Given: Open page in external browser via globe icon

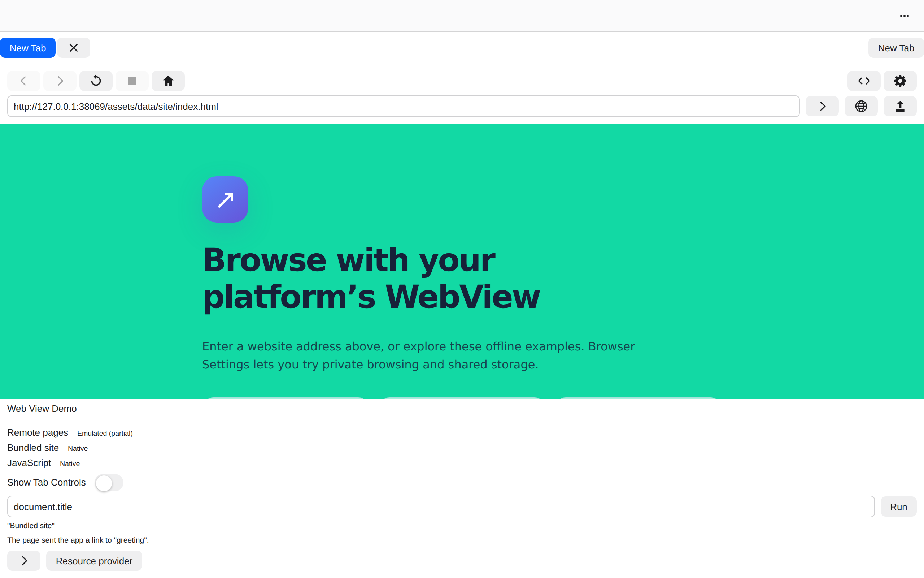Looking at the screenshot, I should pyautogui.click(x=861, y=106).
